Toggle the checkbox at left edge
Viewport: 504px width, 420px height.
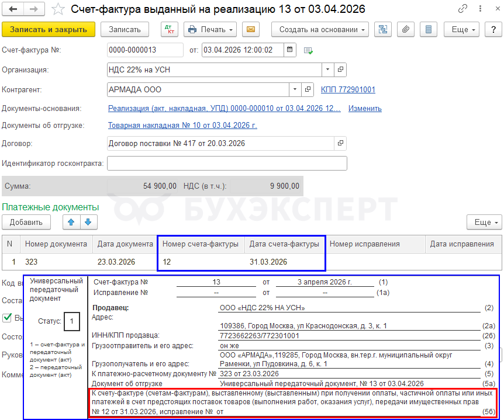click(8, 317)
